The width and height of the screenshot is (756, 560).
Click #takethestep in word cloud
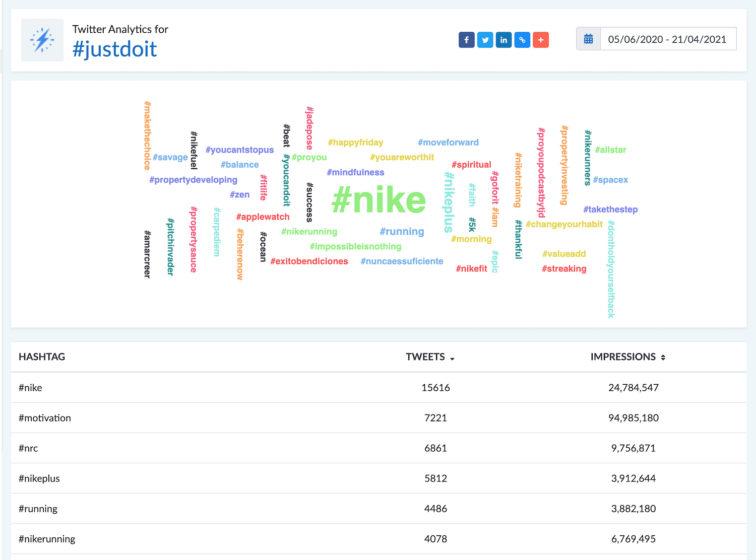[610, 209]
